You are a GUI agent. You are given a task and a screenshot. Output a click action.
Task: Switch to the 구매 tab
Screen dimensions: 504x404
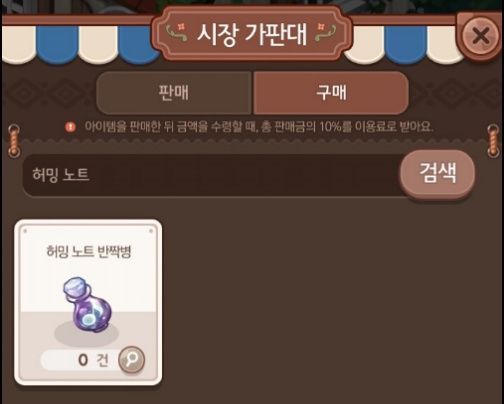tap(331, 93)
